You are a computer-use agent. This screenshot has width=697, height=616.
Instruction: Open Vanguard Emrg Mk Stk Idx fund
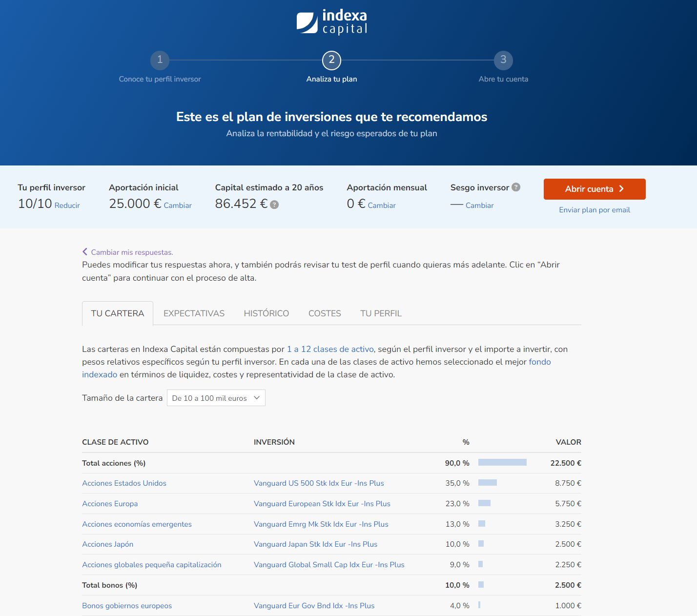coord(321,524)
